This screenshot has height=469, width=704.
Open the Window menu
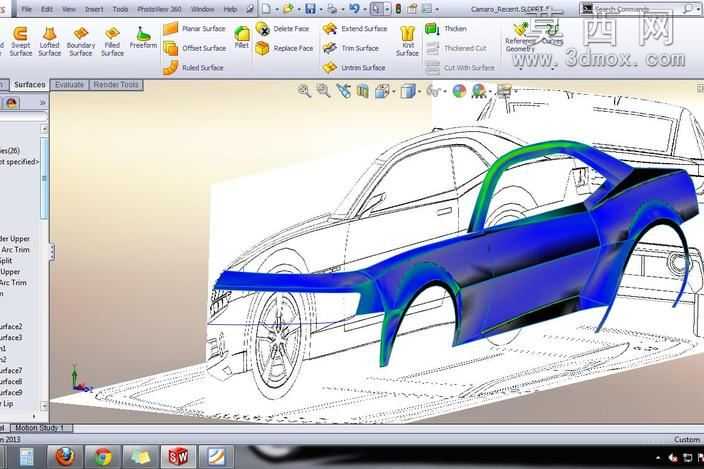point(202,9)
